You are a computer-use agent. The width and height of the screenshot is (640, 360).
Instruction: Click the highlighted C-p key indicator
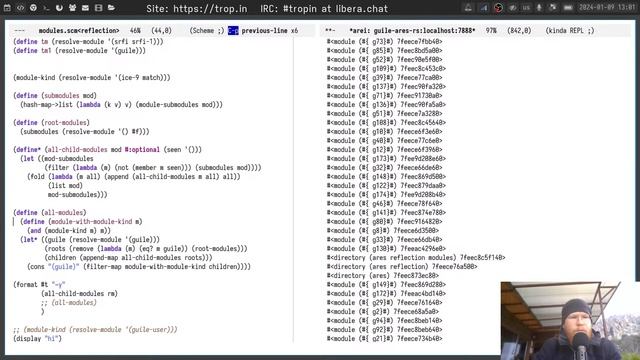click(233, 31)
